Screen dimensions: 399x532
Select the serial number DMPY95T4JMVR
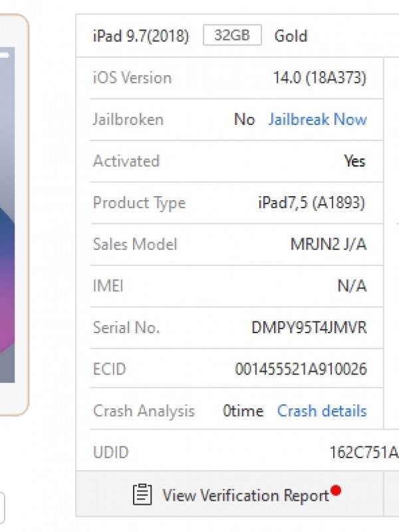point(309,328)
